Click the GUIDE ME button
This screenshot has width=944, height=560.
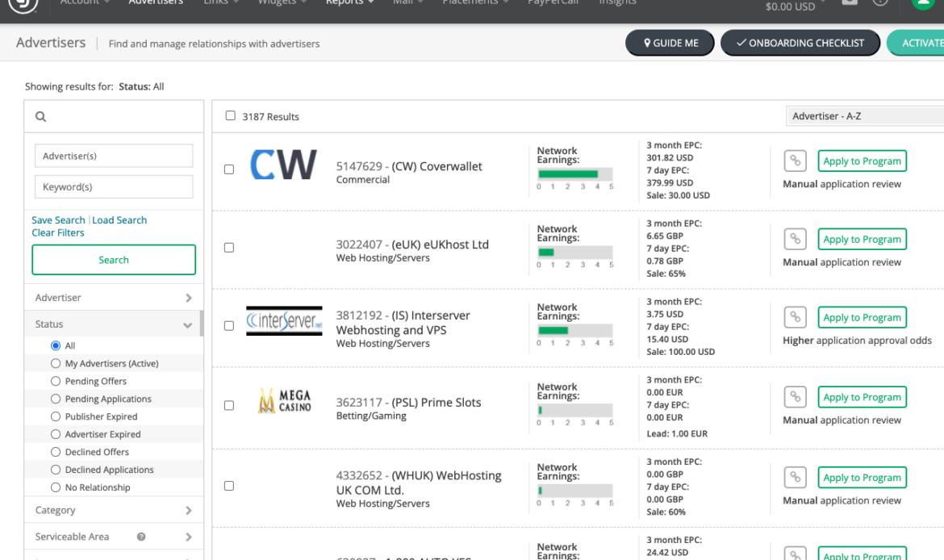(670, 43)
